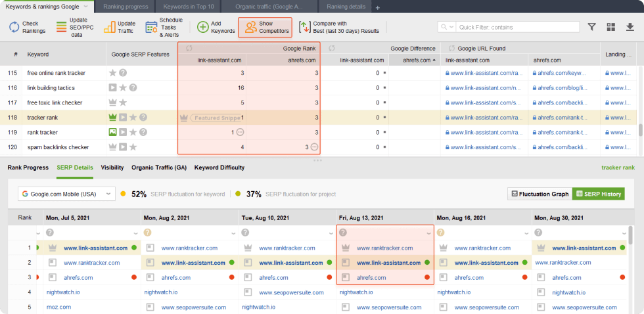
Task: Click ellipsis icon in spam backlinks checker ahrefs rank
Action: (x=314, y=147)
